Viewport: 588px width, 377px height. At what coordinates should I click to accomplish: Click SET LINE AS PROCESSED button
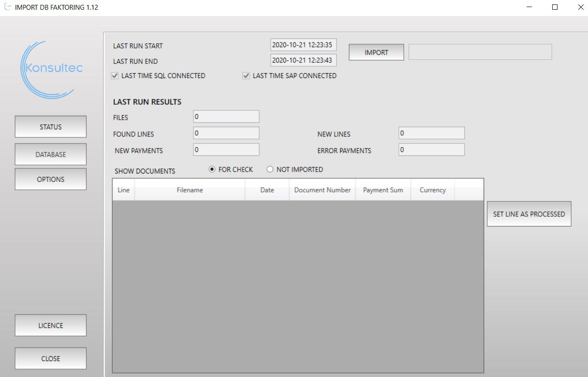[x=529, y=214]
